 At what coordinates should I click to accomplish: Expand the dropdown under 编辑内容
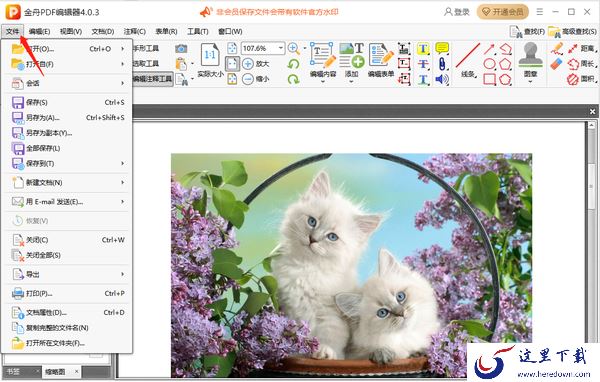point(323,82)
